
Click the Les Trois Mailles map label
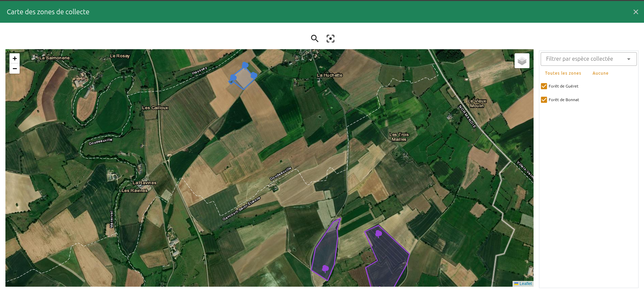pyautogui.click(x=399, y=137)
